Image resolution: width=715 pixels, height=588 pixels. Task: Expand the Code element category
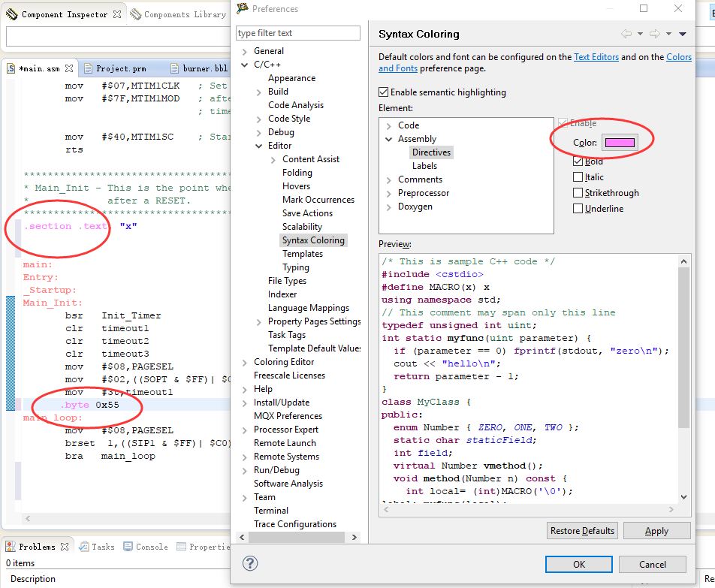[388, 126]
